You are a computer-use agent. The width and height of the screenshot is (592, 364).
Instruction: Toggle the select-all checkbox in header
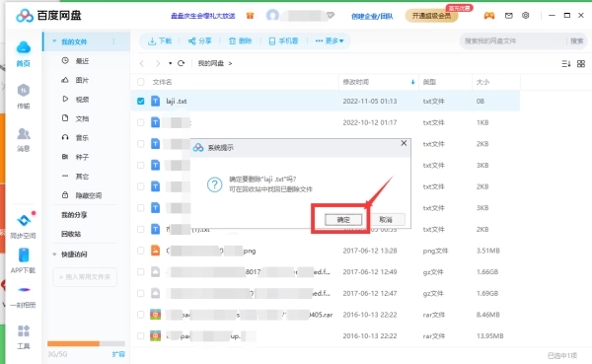click(141, 82)
